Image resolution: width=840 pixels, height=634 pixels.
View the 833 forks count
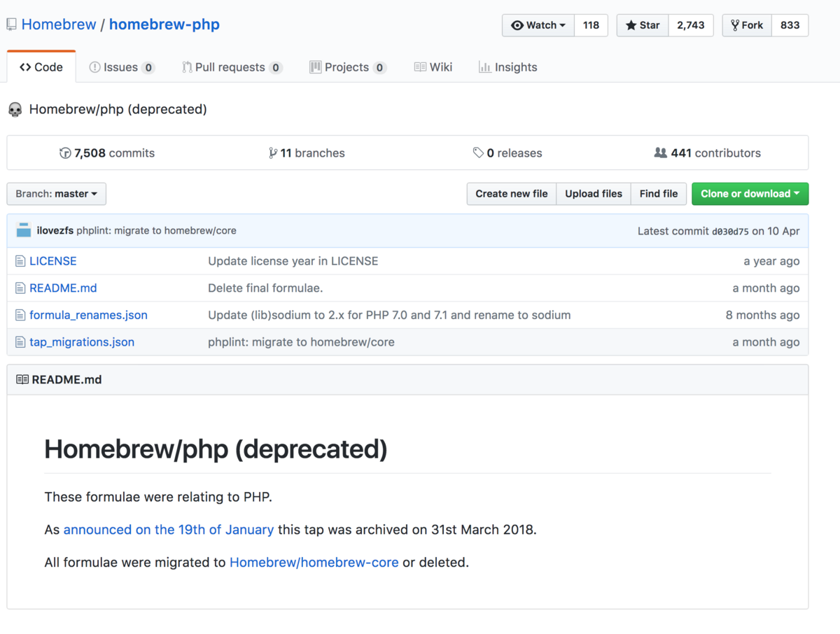(790, 25)
